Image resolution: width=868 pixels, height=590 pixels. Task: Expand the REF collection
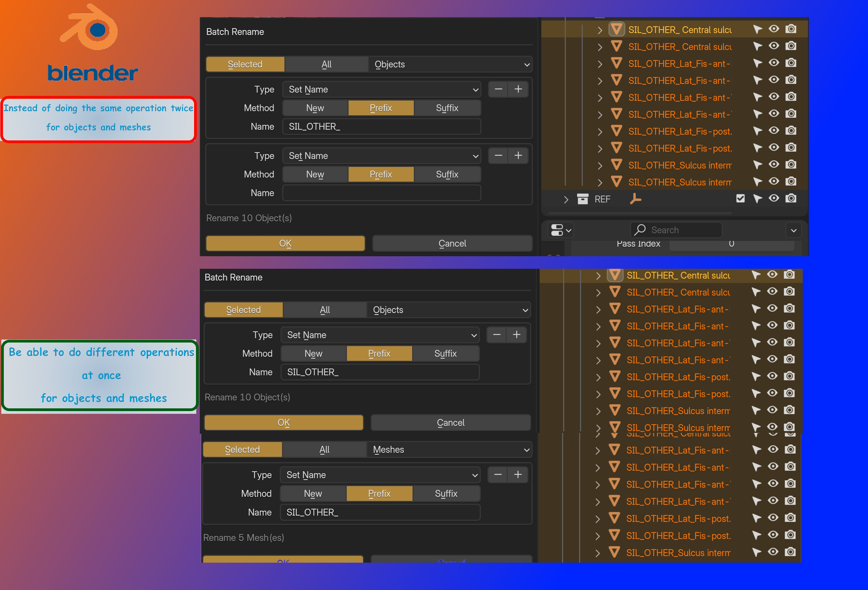(566, 199)
